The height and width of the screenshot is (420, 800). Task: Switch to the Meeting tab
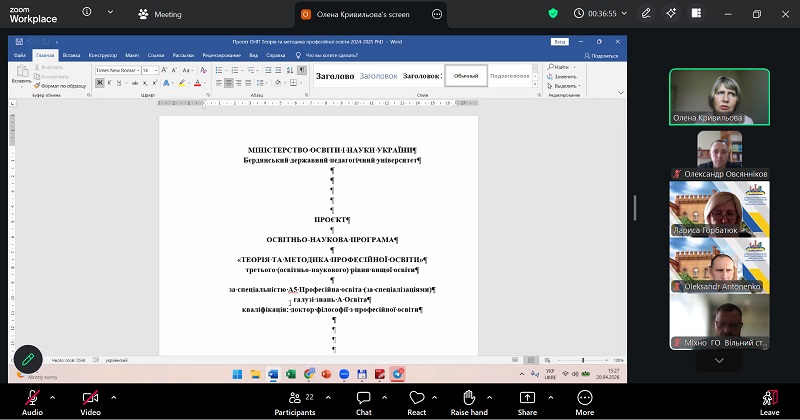click(160, 14)
